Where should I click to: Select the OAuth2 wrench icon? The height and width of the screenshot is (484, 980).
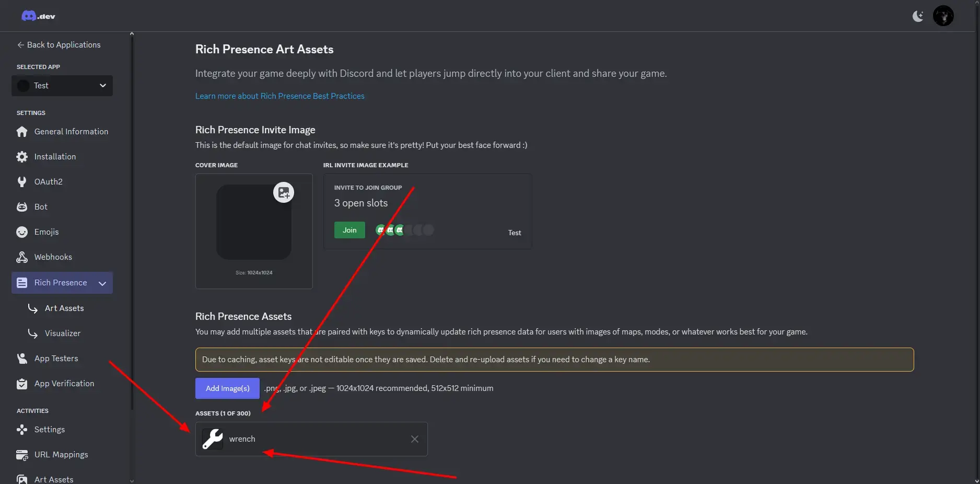(x=22, y=182)
